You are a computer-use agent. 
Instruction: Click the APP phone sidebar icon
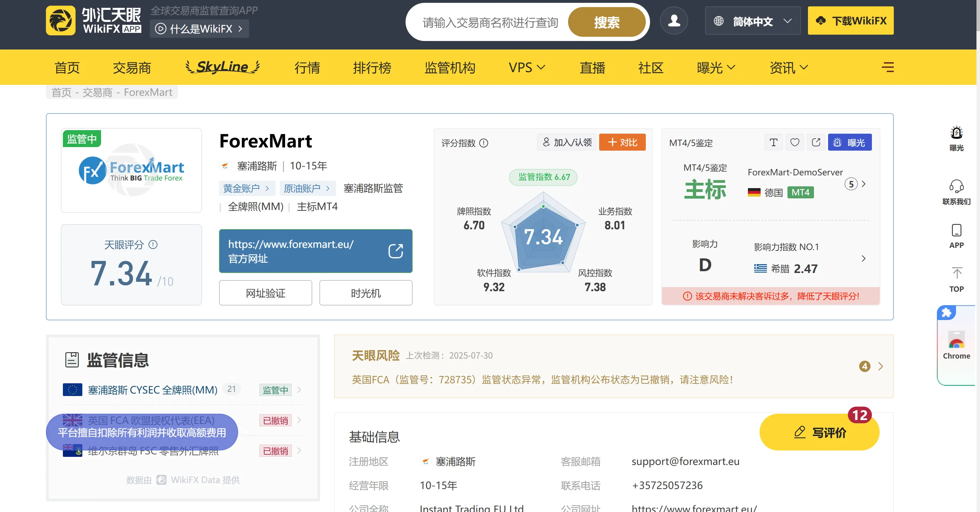pos(956,236)
